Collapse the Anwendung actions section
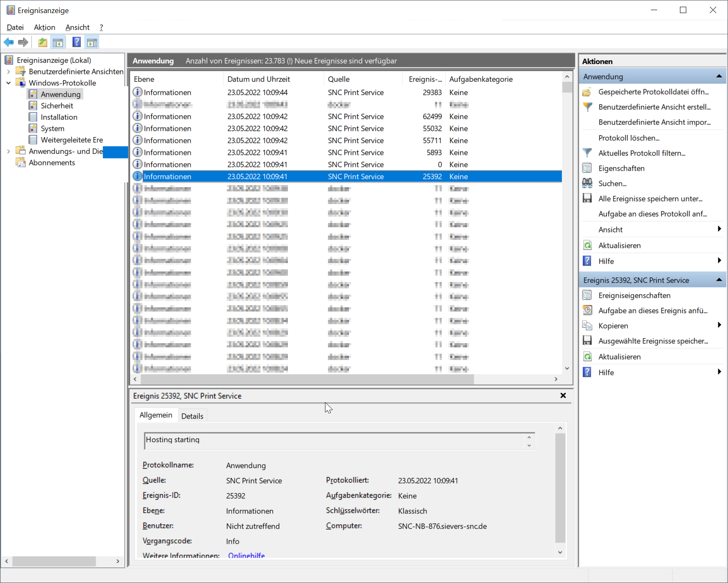The width and height of the screenshot is (728, 583). click(719, 76)
